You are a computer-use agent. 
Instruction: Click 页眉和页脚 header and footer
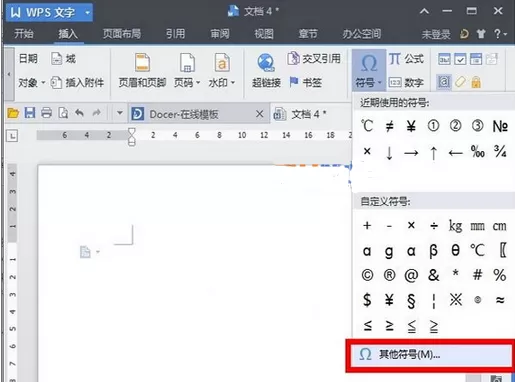click(142, 71)
